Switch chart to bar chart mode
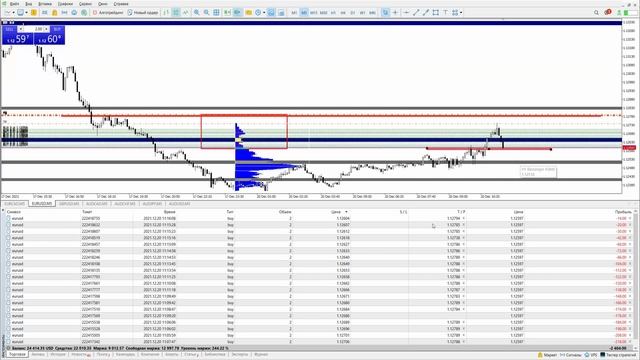This screenshot has width=640, height=360. (166, 13)
